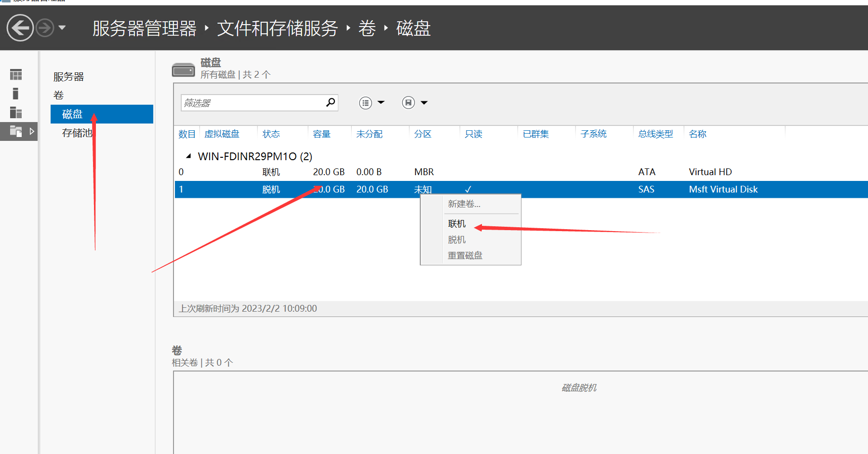
Task: Open the Dashboard icon in left sidebar
Action: [x=16, y=75]
